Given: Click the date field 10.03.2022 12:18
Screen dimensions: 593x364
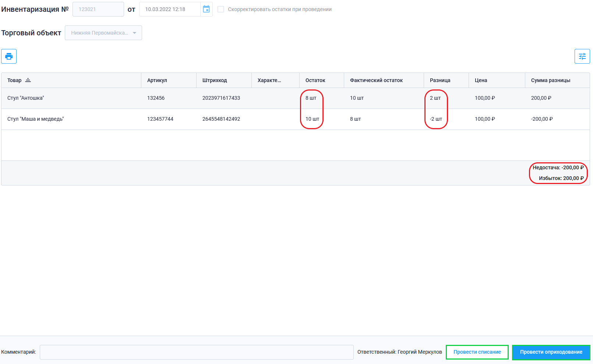Looking at the screenshot, I should click(170, 9).
